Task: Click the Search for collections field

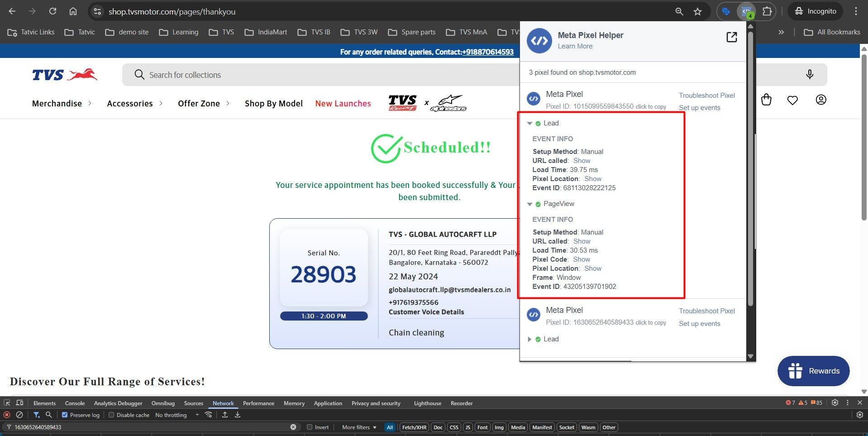Action: click(x=317, y=75)
